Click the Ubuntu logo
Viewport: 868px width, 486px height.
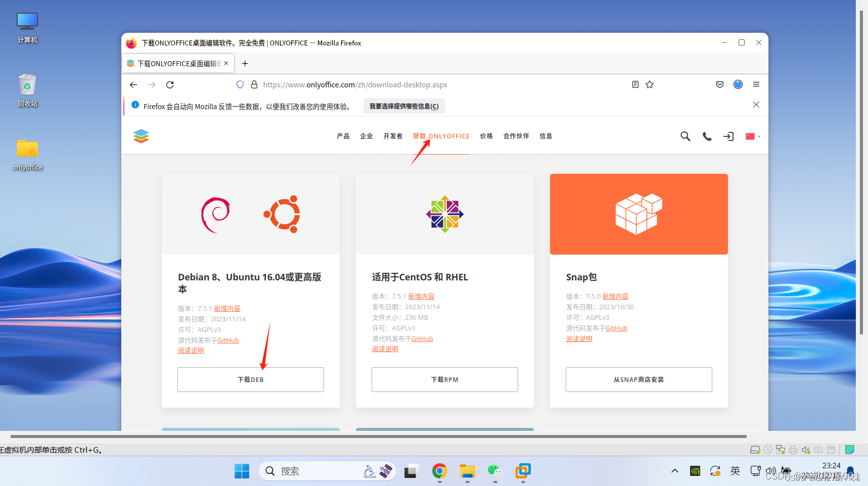click(x=282, y=214)
